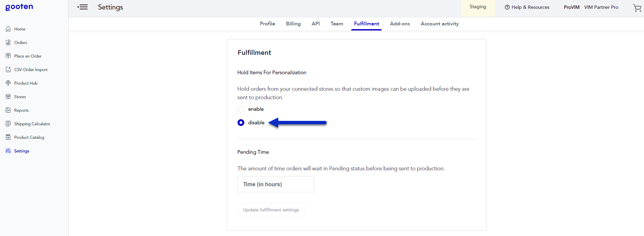This screenshot has height=236, width=644.
Task: Switch to the Add-ons tab
Action: [400, 24]
